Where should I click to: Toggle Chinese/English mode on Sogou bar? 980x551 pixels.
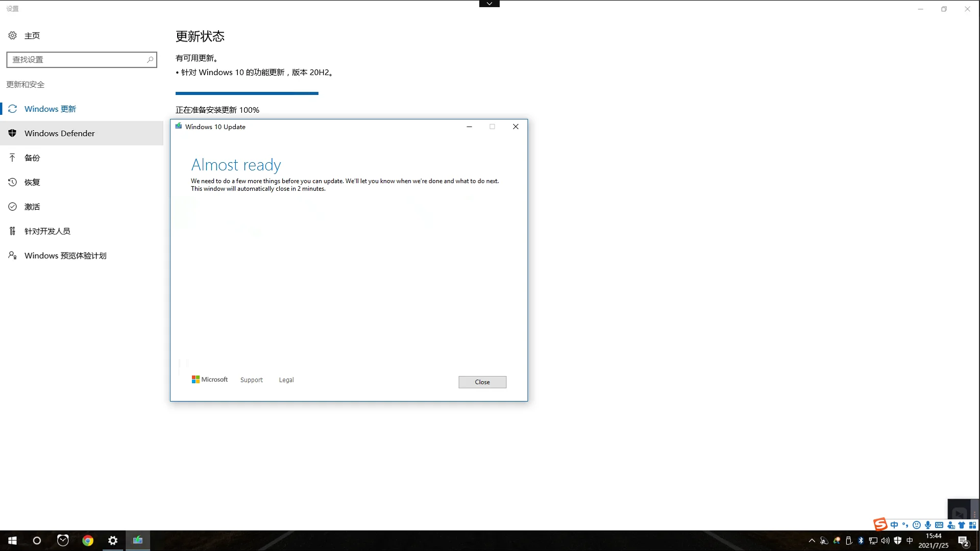point(894,524)
